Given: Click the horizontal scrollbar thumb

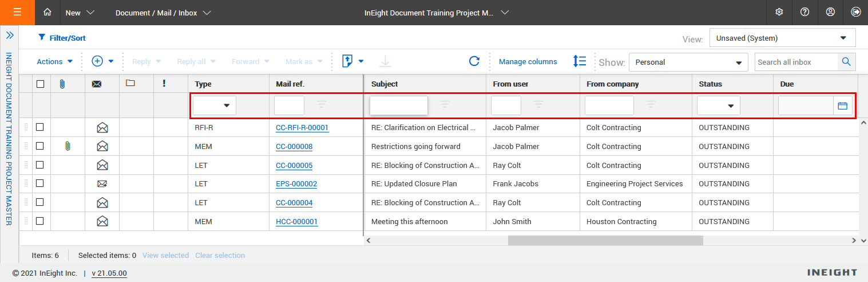Looking at the screenshot, I should tap(605, 241).
